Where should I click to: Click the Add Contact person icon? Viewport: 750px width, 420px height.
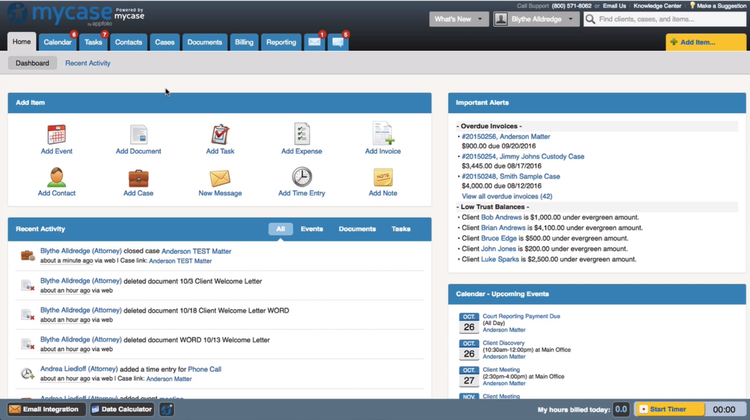coord(56,177)
